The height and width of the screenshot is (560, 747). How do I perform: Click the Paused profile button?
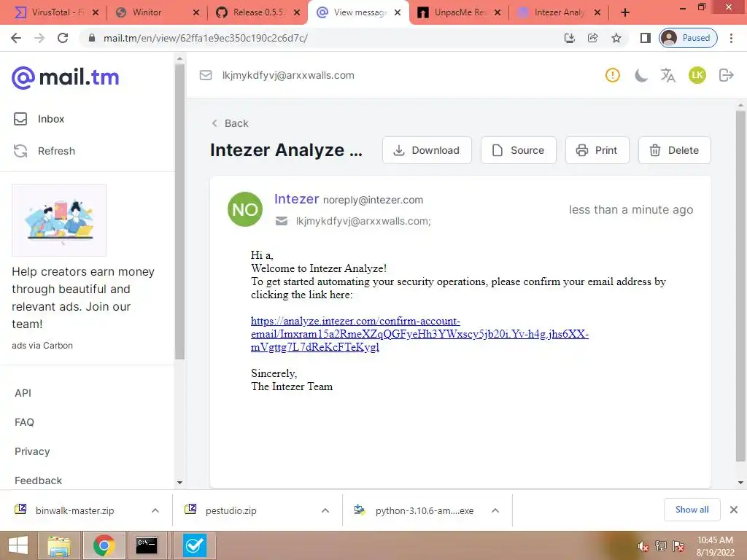click(688, 38)
